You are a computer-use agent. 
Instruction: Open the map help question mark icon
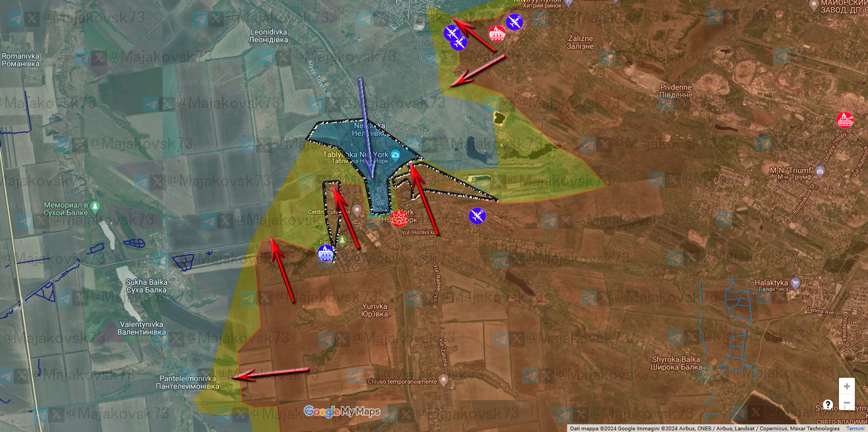click(x=828, y=405)
